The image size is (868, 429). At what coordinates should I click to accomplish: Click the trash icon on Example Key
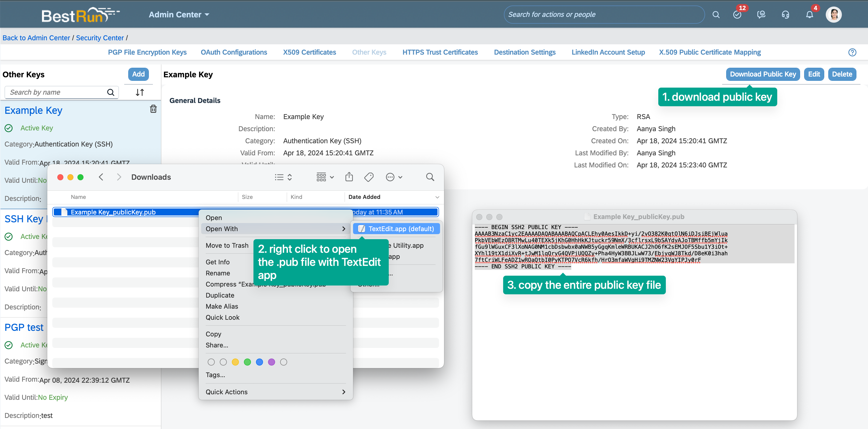click(153, 109)
